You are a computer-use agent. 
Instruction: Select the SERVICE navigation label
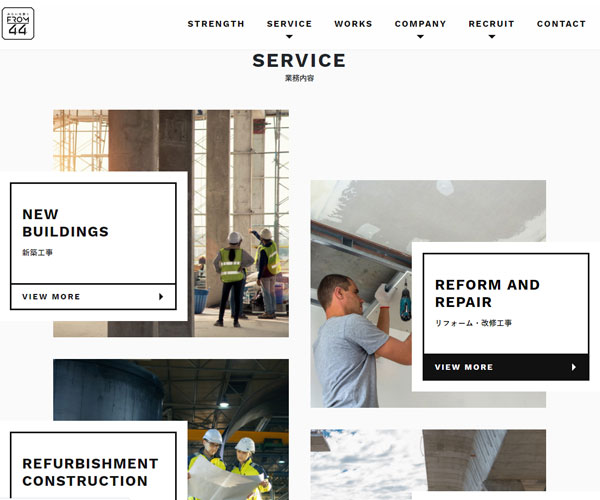point(289,24)
